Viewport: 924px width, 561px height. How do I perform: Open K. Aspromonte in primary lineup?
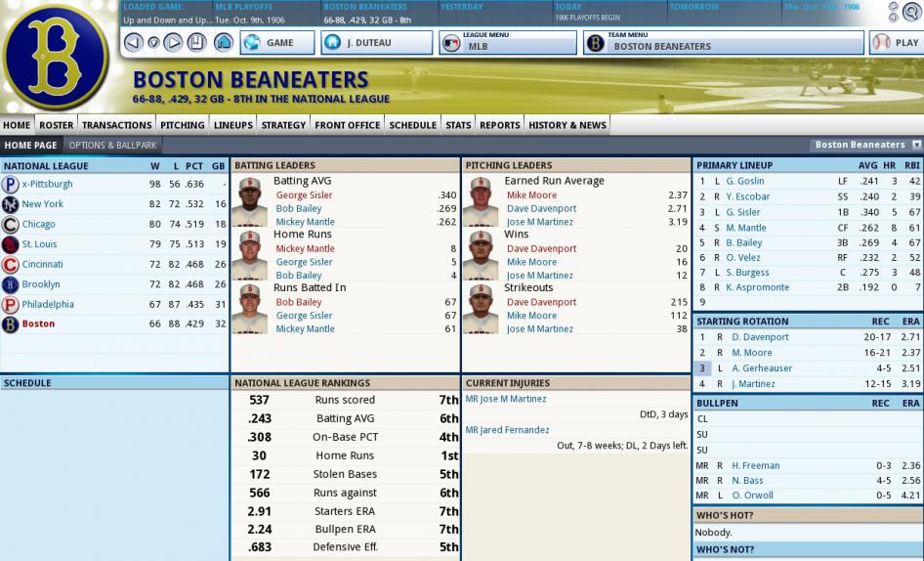click(x=757, y=287)
